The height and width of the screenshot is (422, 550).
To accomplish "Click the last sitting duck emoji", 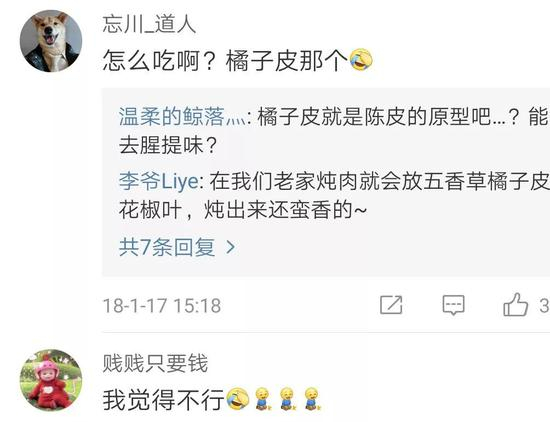I will (x=312, y=399).
